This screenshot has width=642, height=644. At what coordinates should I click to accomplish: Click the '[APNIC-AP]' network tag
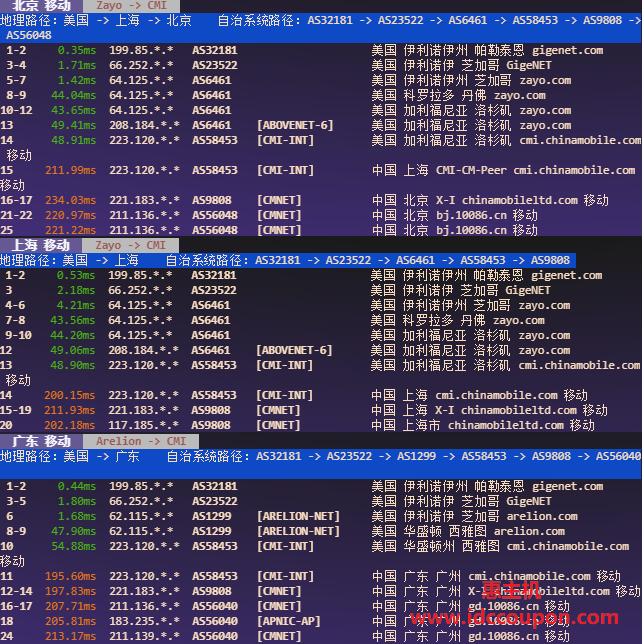point(289,621)
